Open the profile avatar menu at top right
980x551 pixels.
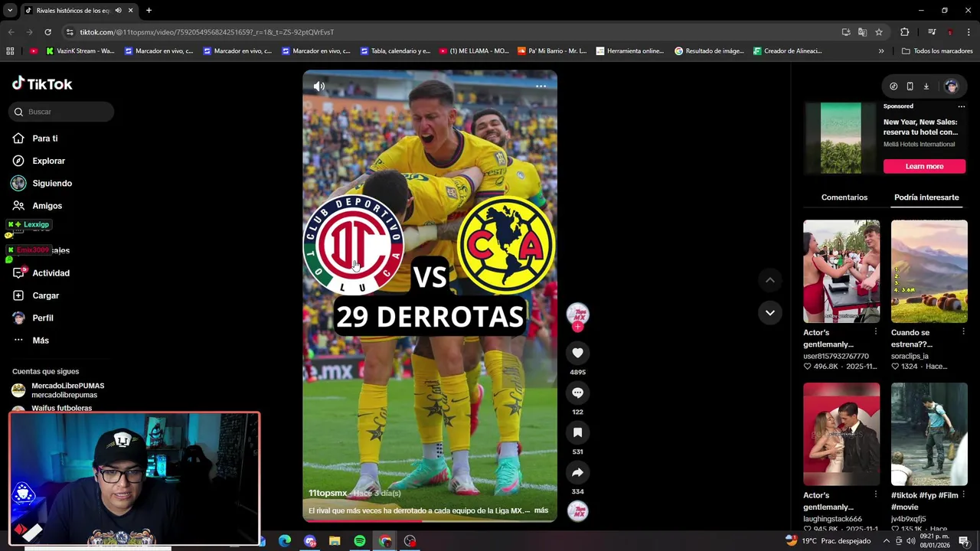click(x=952, y=86)
